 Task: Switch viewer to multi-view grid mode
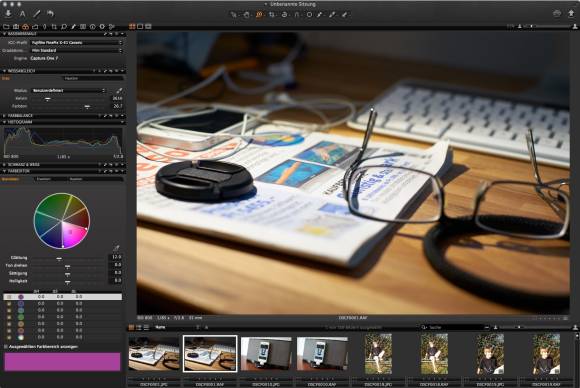pyautogui.click(x=132, y=27)
